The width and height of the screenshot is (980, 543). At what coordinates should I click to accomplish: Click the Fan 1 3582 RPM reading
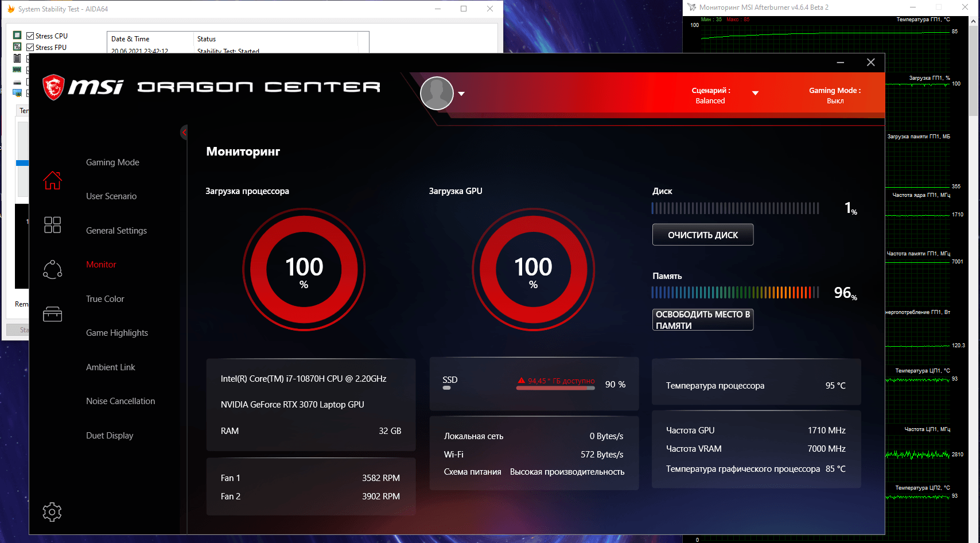381,478
